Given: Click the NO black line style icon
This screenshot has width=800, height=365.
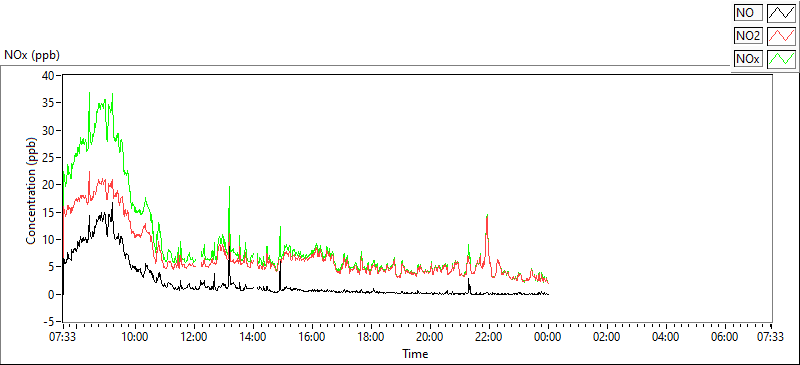Looking at the screenshot, I should 782,13.
